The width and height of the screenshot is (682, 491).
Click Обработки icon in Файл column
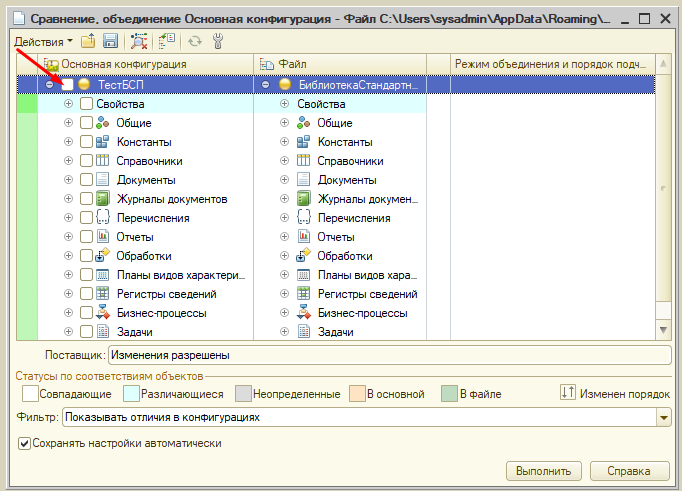click(303, 255)
